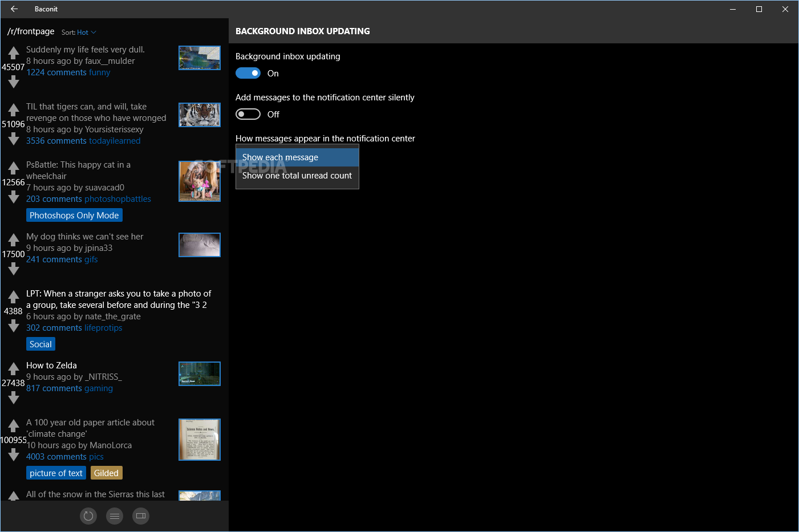
Task: Downvote the TIL tigers revenge post
Action: (14, 139)
